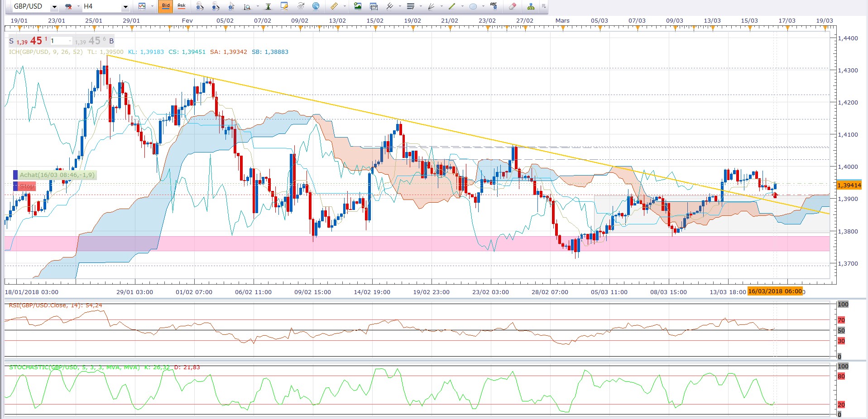The height and width of the screenshot is (419, 868).
Task: Click the Fev date label on top axis
Action: tap(187, 21)
